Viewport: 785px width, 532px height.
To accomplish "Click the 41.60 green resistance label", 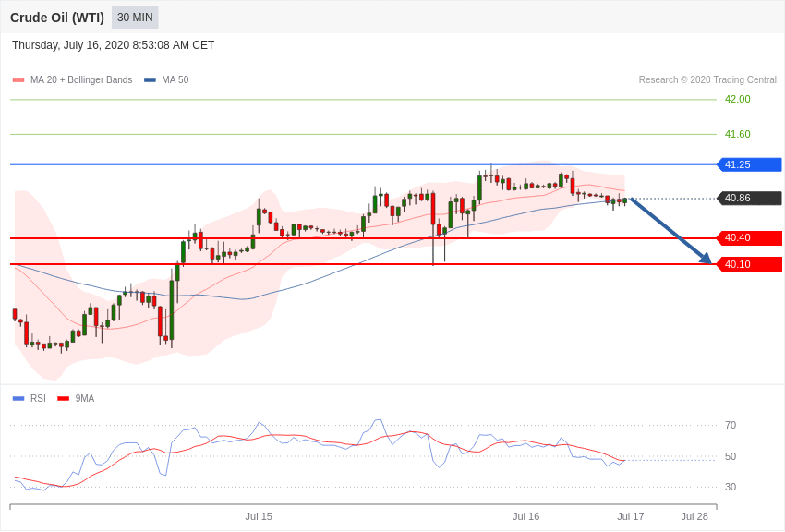I will point(738,134).
